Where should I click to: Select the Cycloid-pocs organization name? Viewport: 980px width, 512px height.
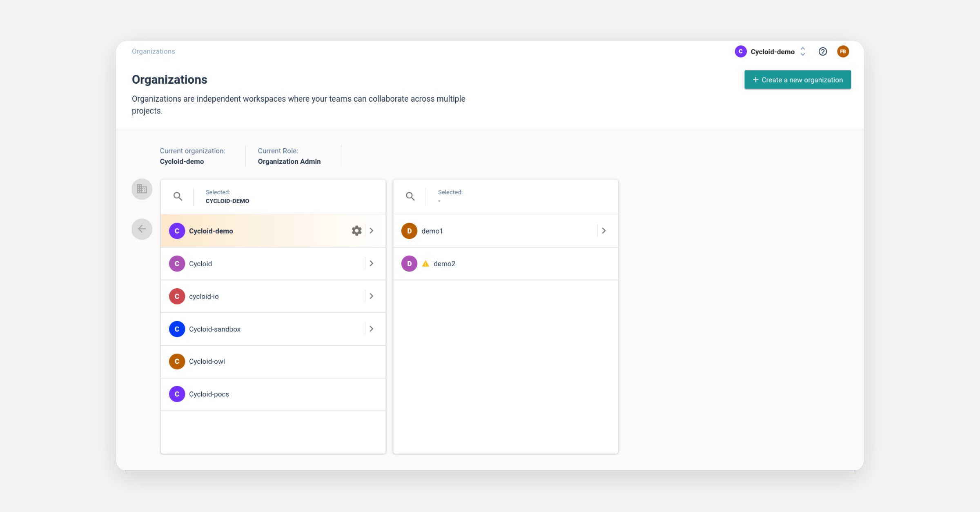point(209,394)
